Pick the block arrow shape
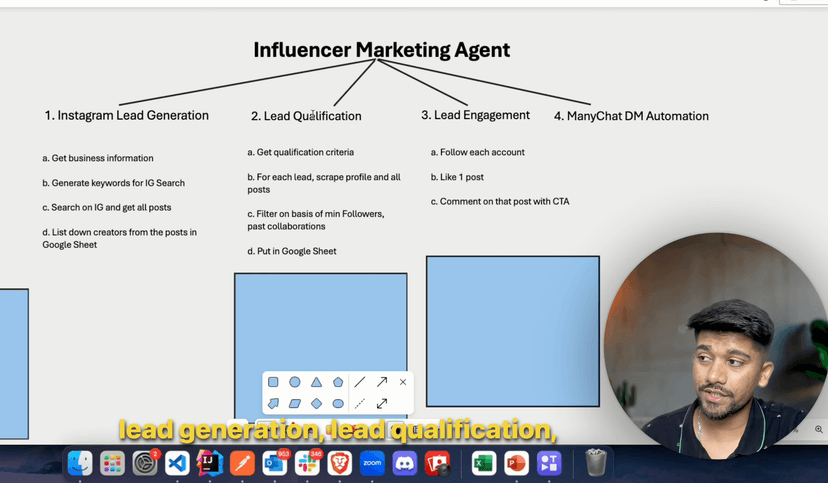Image resolution: width=828 pixels, height=483 pixels. [x=273, y=404]
